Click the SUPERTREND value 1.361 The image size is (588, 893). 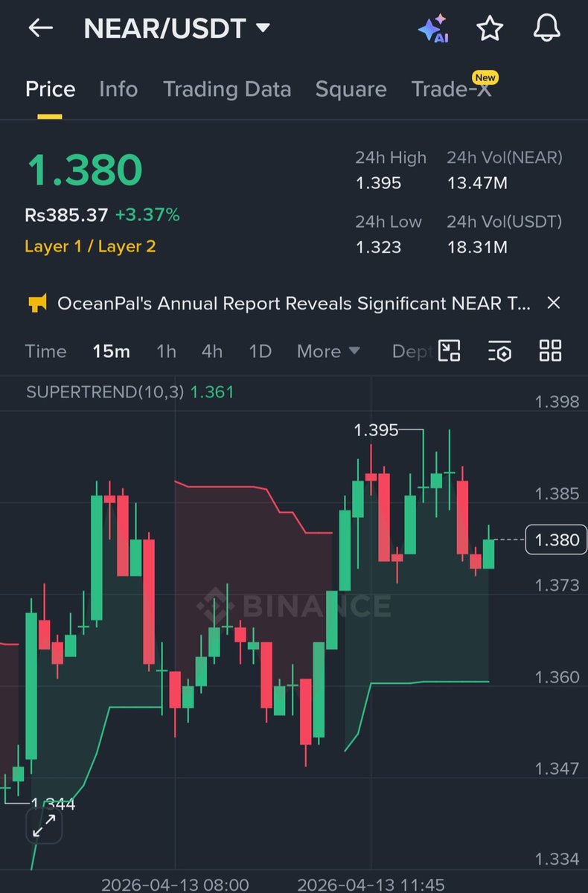point(212,391)
